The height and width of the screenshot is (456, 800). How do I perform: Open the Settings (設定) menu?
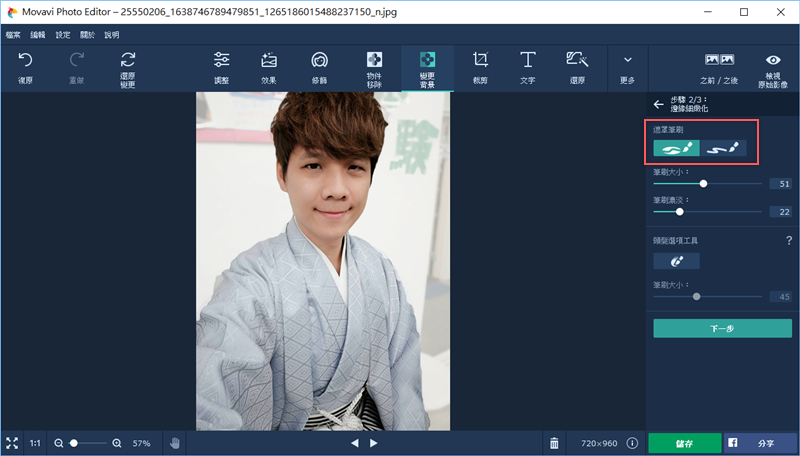pos(63,35)
